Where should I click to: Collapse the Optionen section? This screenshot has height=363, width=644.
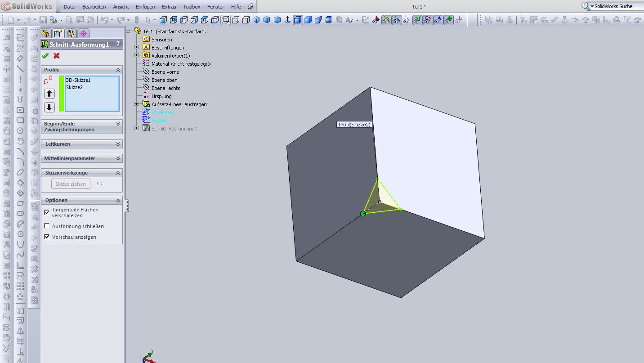coord(118,200)
